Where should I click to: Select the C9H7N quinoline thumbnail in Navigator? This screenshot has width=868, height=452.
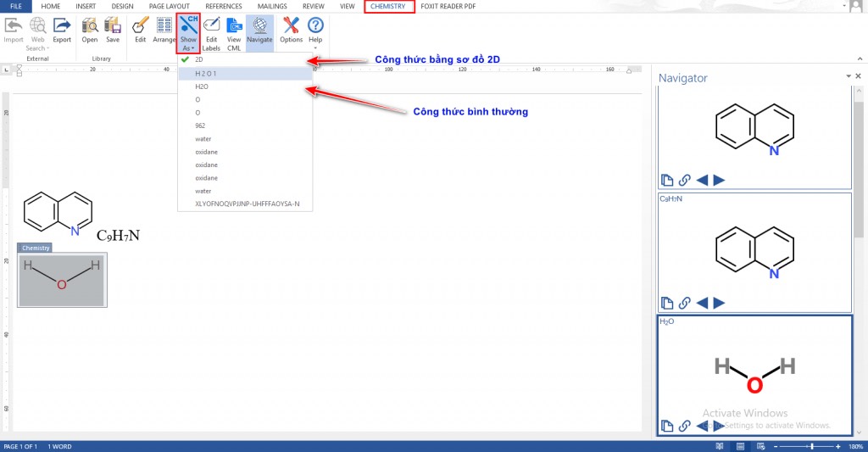pyautogui.click(x=754, y=252)
